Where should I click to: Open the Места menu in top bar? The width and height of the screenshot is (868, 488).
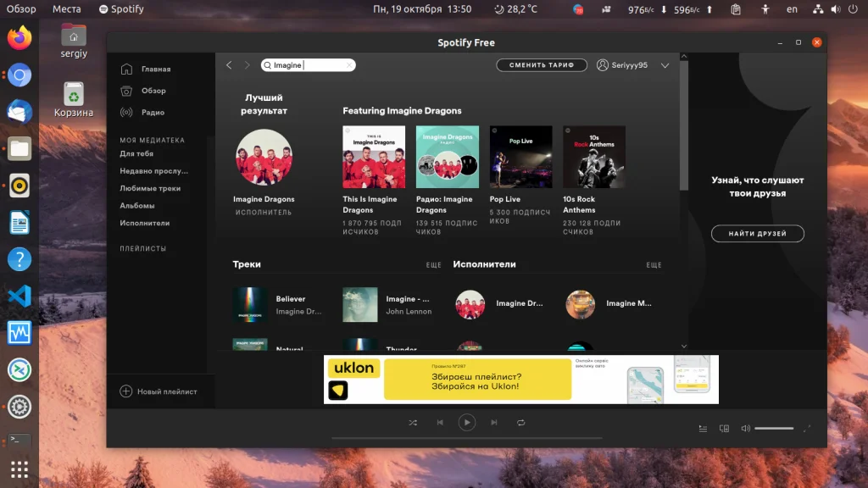click(66, 8)
